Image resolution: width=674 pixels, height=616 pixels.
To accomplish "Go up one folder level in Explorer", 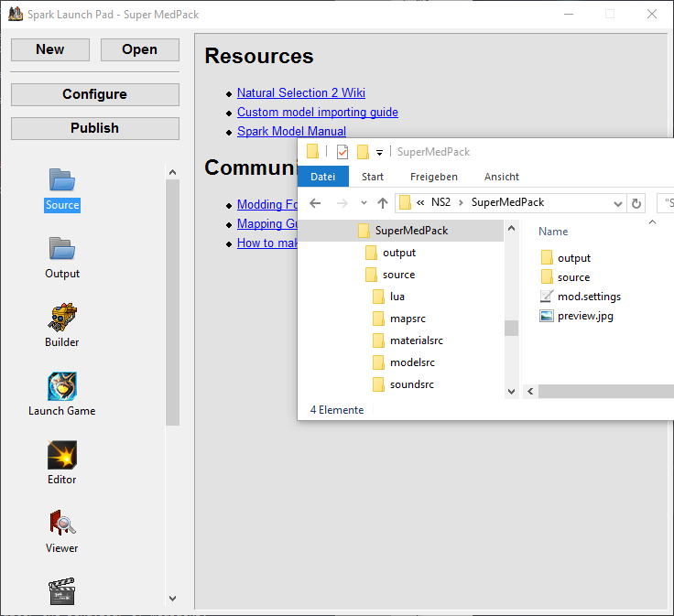I will pyautogui.click(x=383, y=203).
